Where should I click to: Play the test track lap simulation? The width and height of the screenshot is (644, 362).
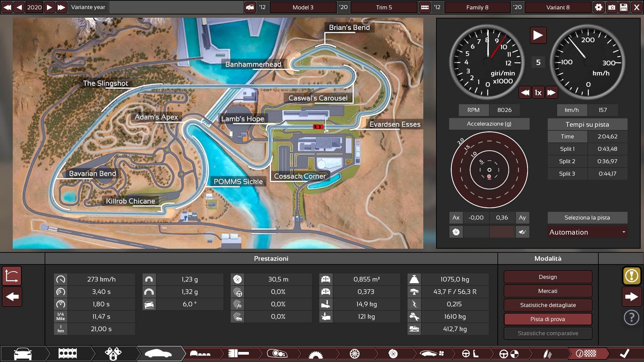click(538, 35)
